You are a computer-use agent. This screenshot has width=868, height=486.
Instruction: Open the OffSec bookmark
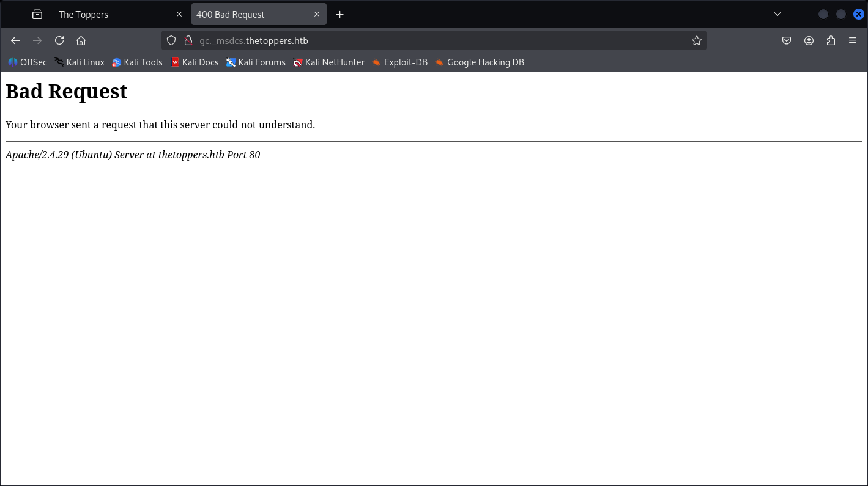[x=27, y=62]
